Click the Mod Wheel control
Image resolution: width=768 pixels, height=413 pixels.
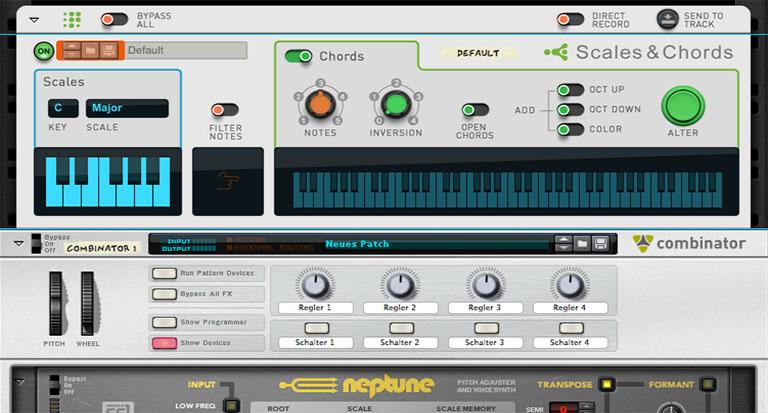tap(87, 304)
